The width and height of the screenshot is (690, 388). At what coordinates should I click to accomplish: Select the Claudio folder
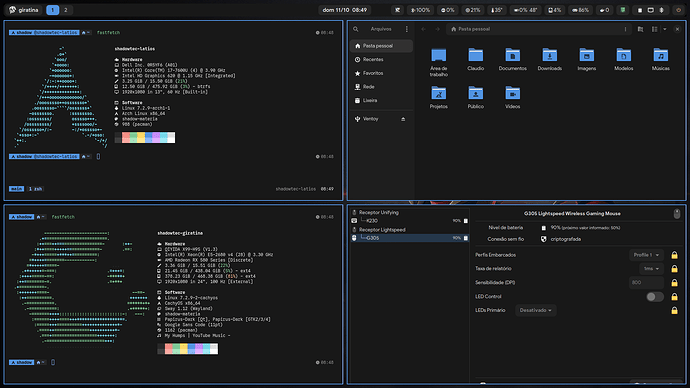tap(476, 59)
